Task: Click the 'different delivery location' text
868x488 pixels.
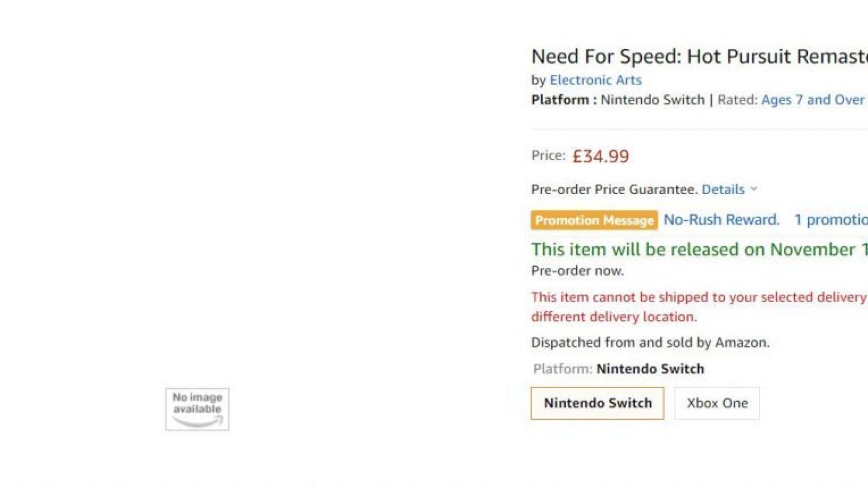Action: tap(614, 317)
